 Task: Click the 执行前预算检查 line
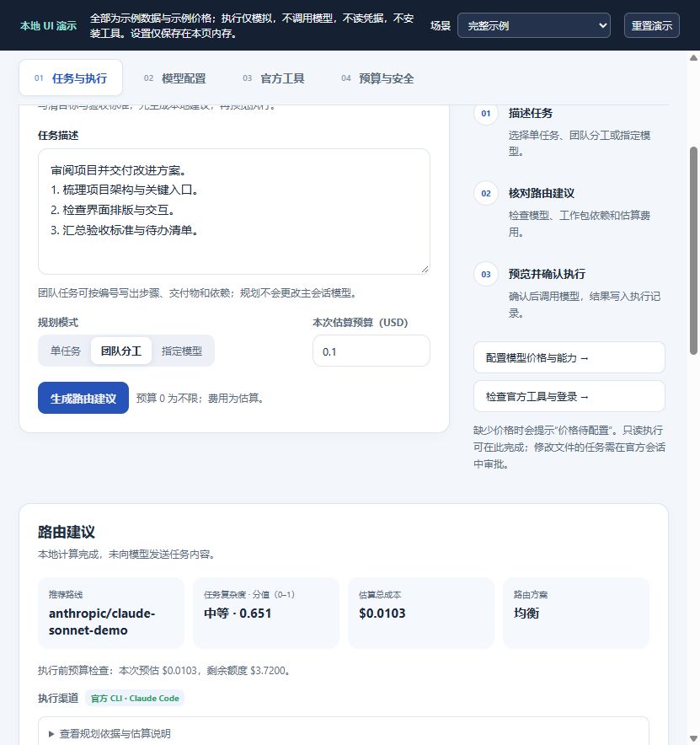tap(164, 670)
